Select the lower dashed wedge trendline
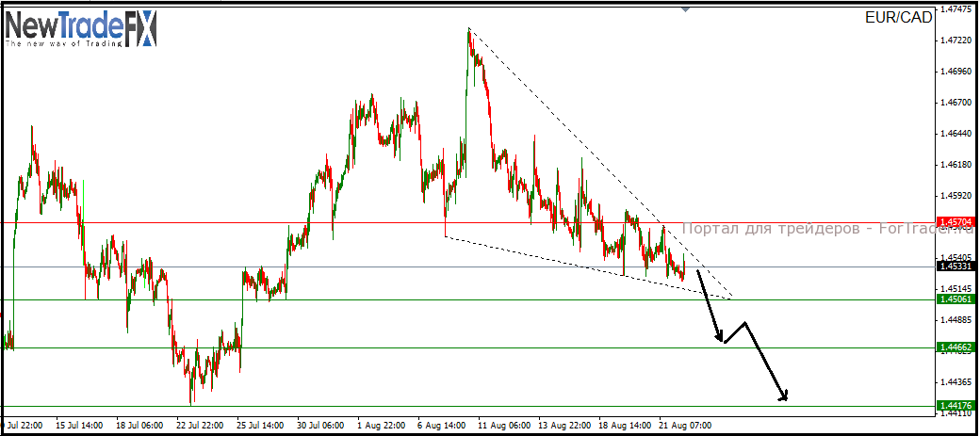This screenshot has width=980, height=436. 587,268
